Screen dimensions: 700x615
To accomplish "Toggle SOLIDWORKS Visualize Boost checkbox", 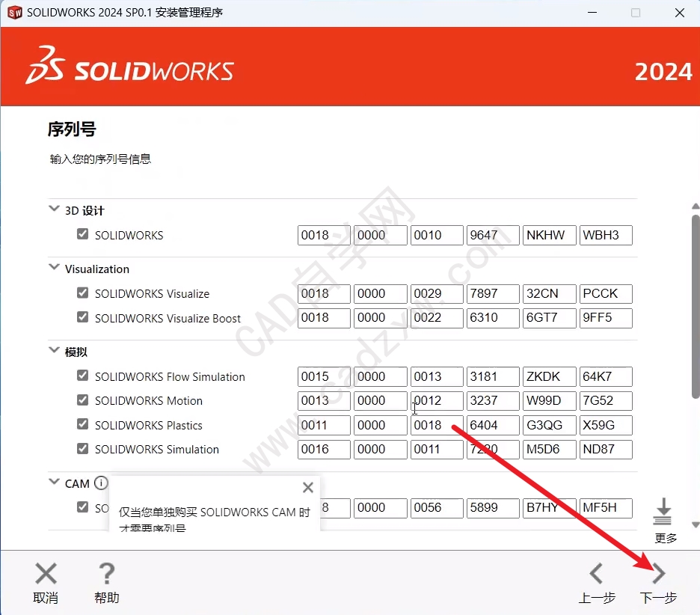I will pyautogui.click(x=82, y=317).
